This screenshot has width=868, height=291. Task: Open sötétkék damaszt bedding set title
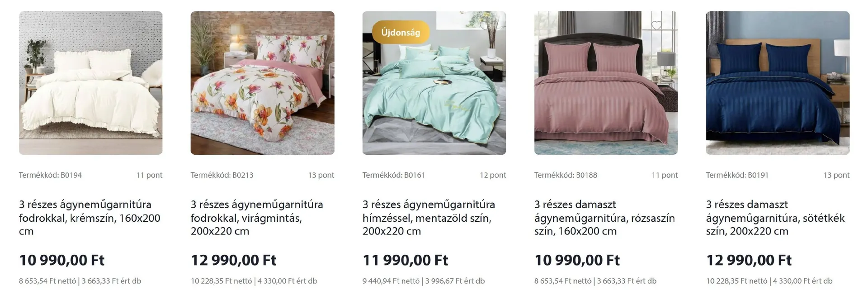[x=775, y=218]
